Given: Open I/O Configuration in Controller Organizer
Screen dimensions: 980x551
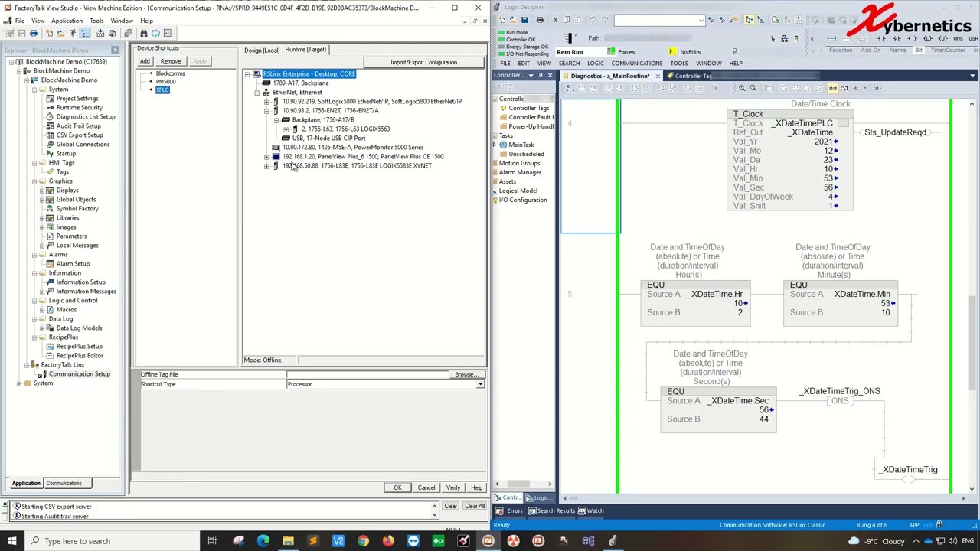Looking at the screenshot, I should point(522,200).
